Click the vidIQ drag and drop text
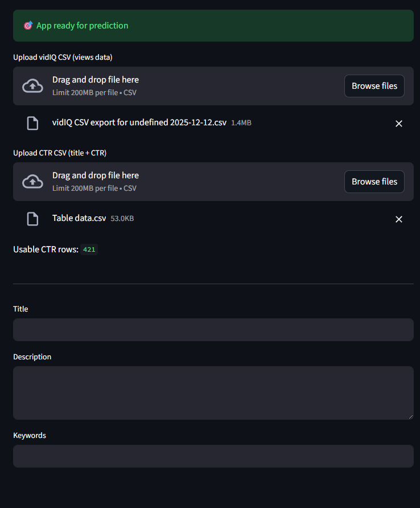 (x=96, y=80)
